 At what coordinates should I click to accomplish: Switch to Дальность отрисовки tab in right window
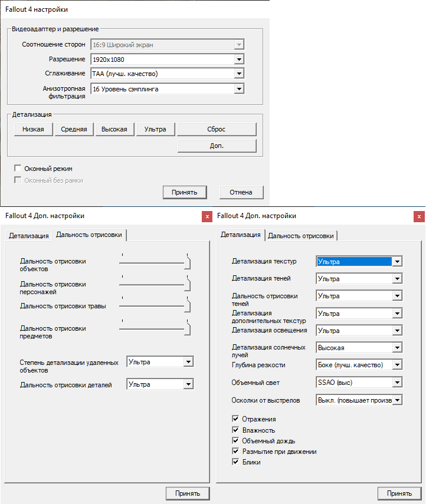tap(301, 236)
